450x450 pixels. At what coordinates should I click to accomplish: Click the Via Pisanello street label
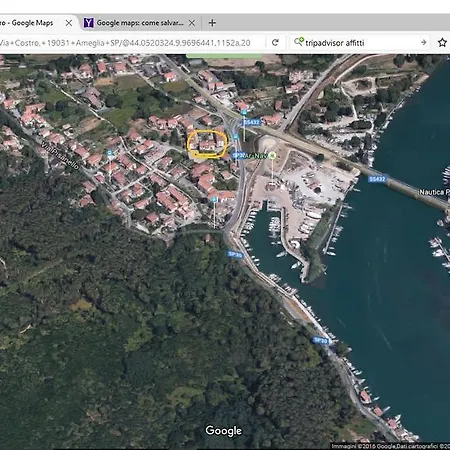[60, 155]
